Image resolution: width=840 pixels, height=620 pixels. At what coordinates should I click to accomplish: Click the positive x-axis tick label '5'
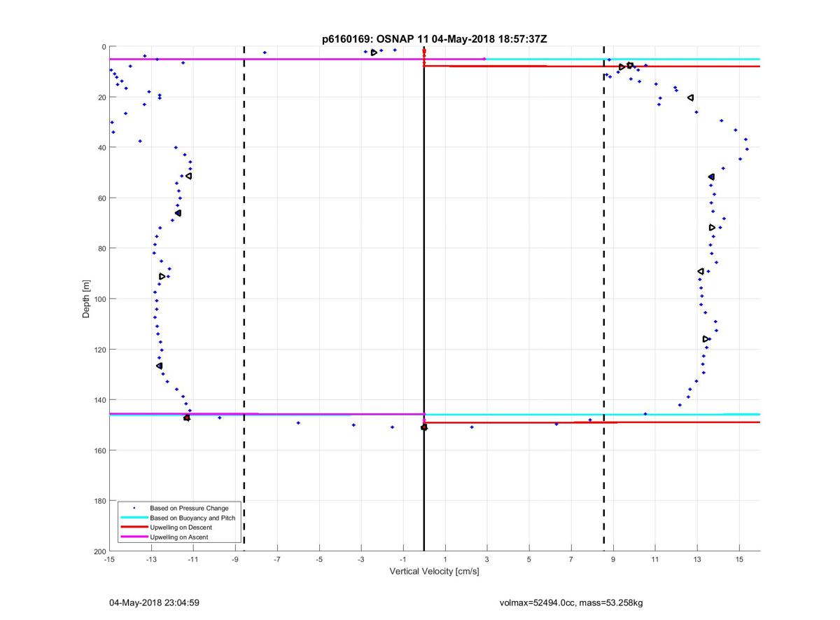point(529,560)
